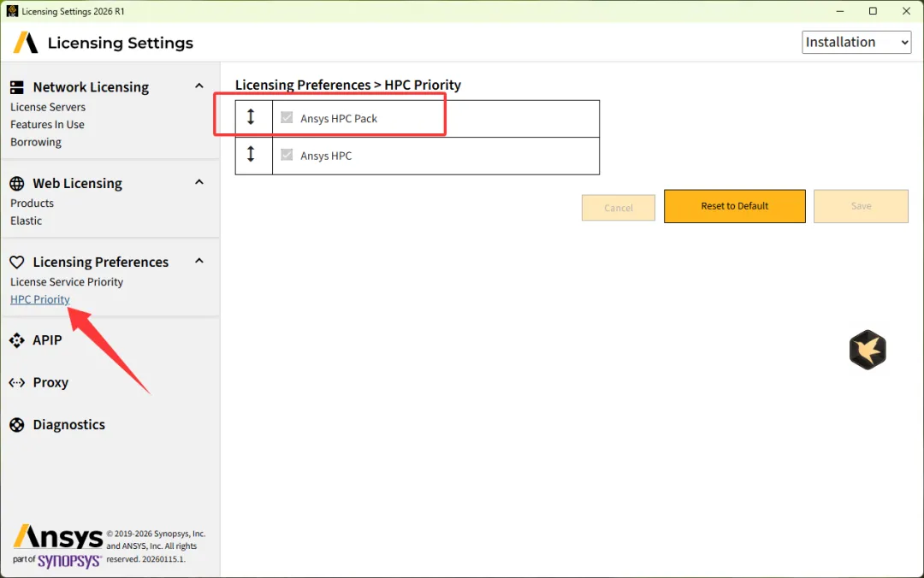Click the Save button
The image size is (924, 578).
[861, 206]
